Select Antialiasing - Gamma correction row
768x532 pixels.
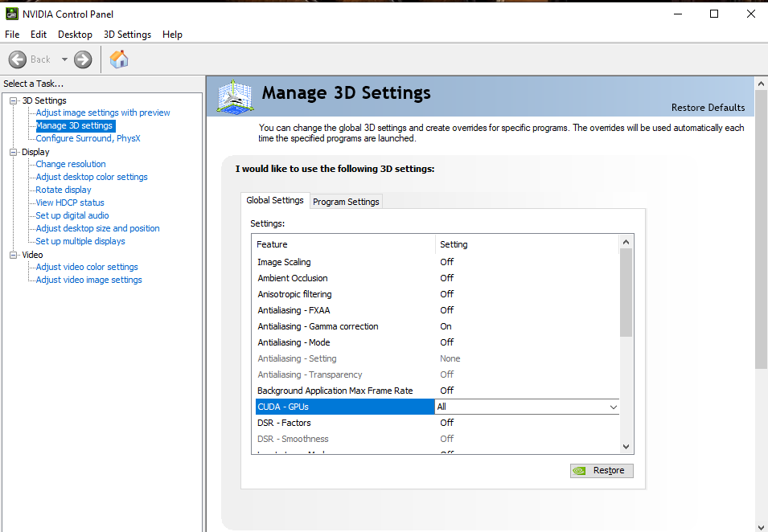coord(437,326)
